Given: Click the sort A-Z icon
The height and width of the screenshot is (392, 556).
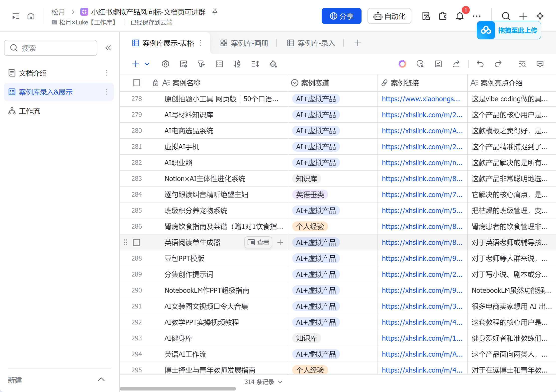Looking at the screenshot, I should 237,64.
